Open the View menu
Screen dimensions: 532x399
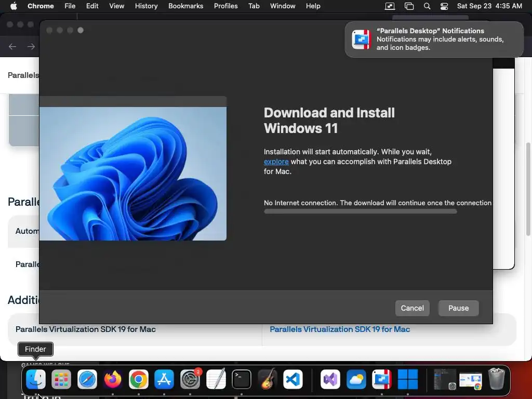pos(117,6)
